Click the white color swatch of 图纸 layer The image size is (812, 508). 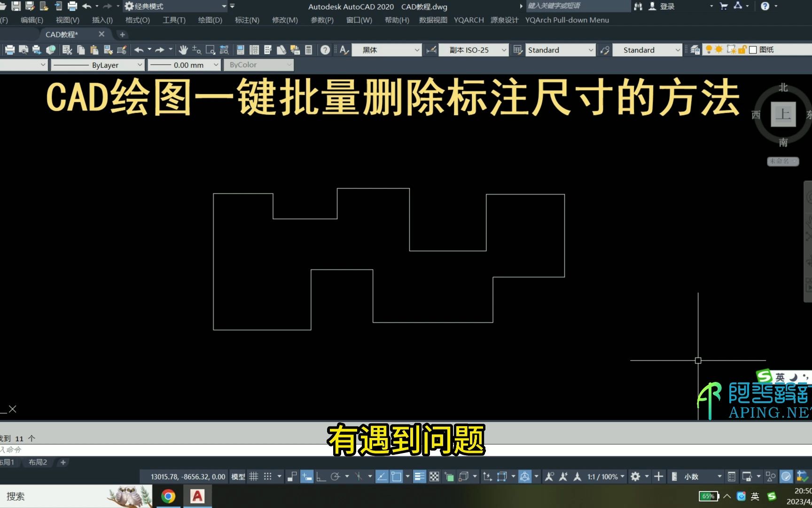pyautogui.click(x=753, y=49)
